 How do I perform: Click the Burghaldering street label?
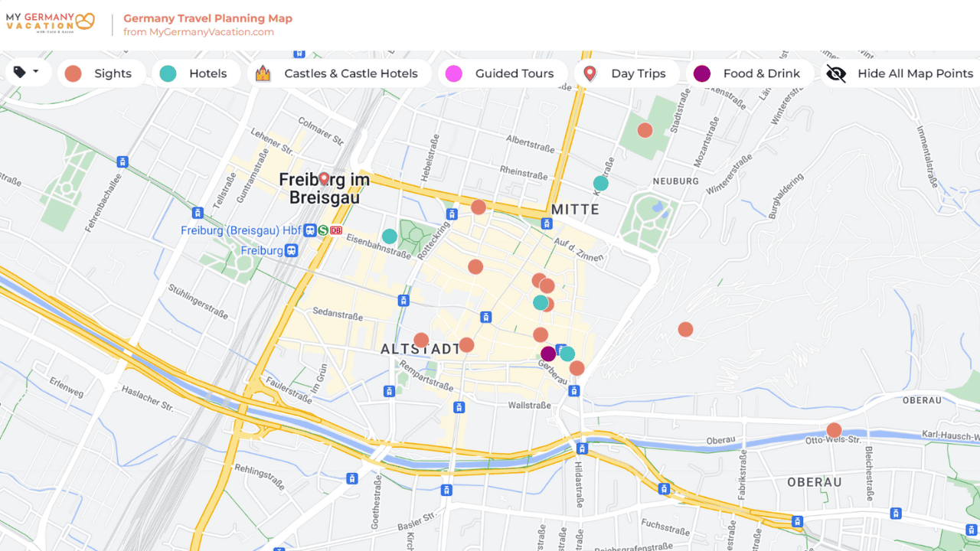[786, 196]
